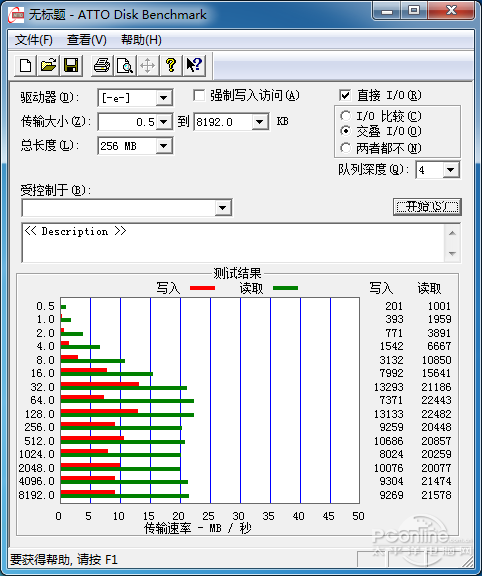The image size is (482, 576).
Task: Select the 交叠 I/O radio option
Action: tap(345, 131)
